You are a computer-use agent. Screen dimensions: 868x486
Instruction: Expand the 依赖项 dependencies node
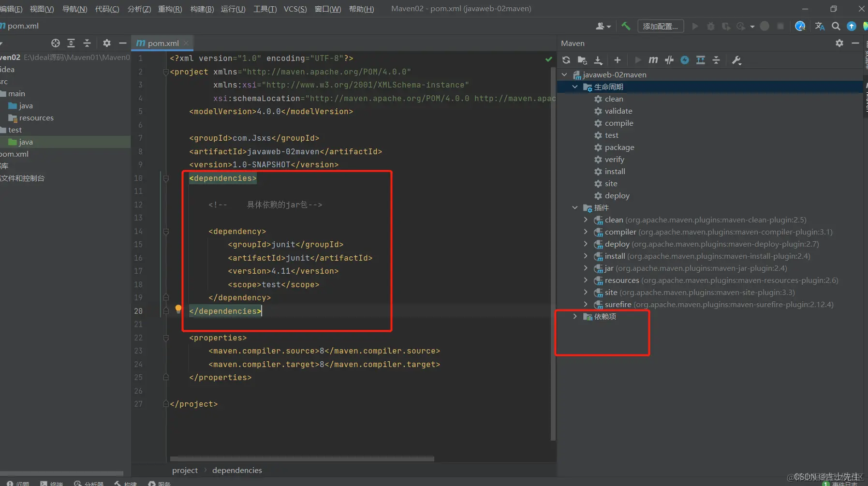point(575,316)
